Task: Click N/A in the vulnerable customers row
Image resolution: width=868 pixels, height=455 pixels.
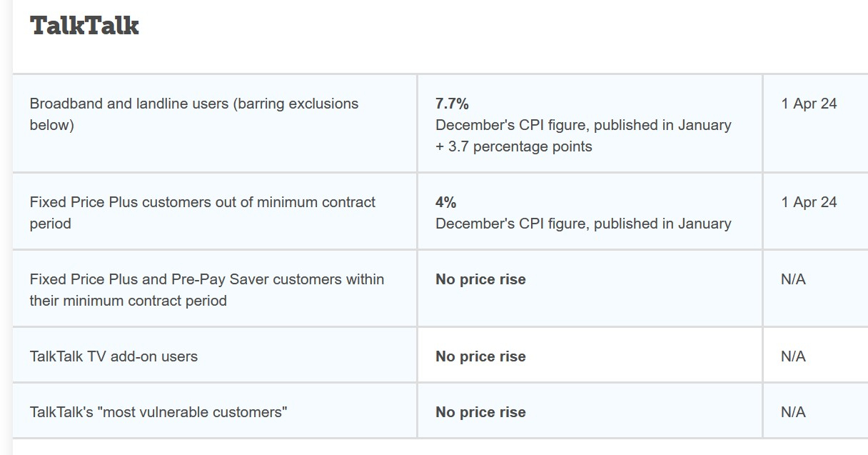Action: [x=793, y=412]
